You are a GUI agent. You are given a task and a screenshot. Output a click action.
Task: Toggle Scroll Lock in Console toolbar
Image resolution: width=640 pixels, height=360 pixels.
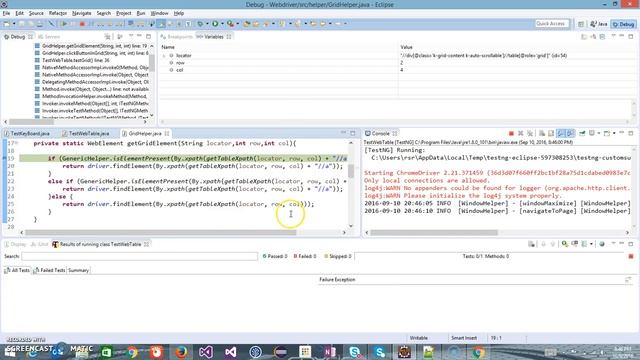[551, 133]
